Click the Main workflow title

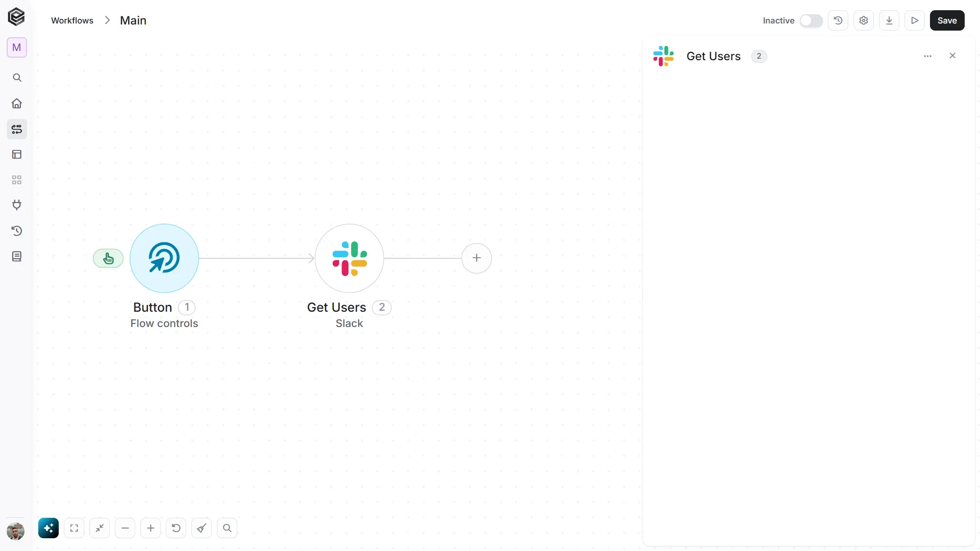tap(133, 20)
